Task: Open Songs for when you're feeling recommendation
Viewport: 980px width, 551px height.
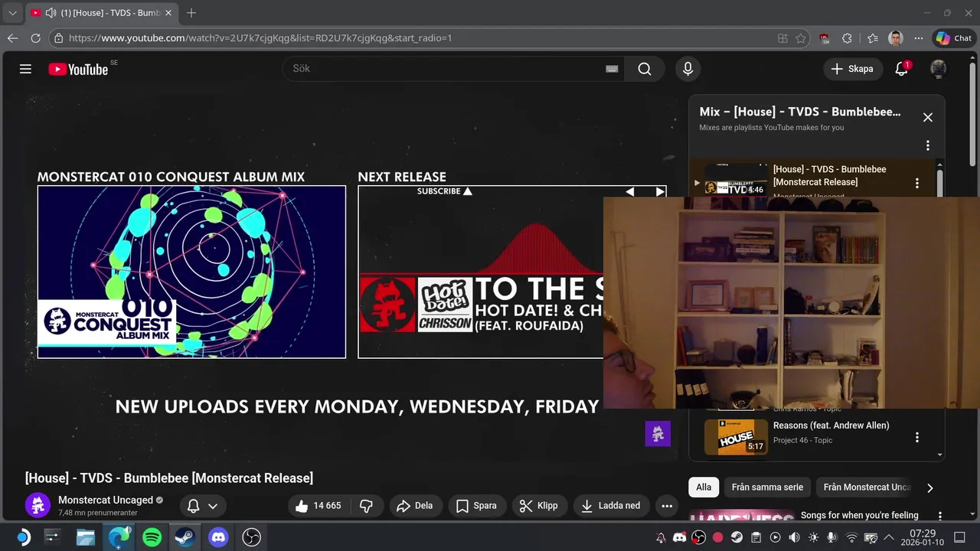Action: (860, 515)
